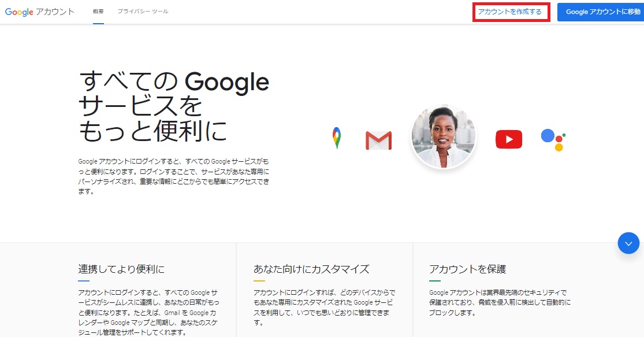Viewport: 644px width, 337px height.
Task: Click the すべての Google サービスを headline
Action: coord(174,106)
